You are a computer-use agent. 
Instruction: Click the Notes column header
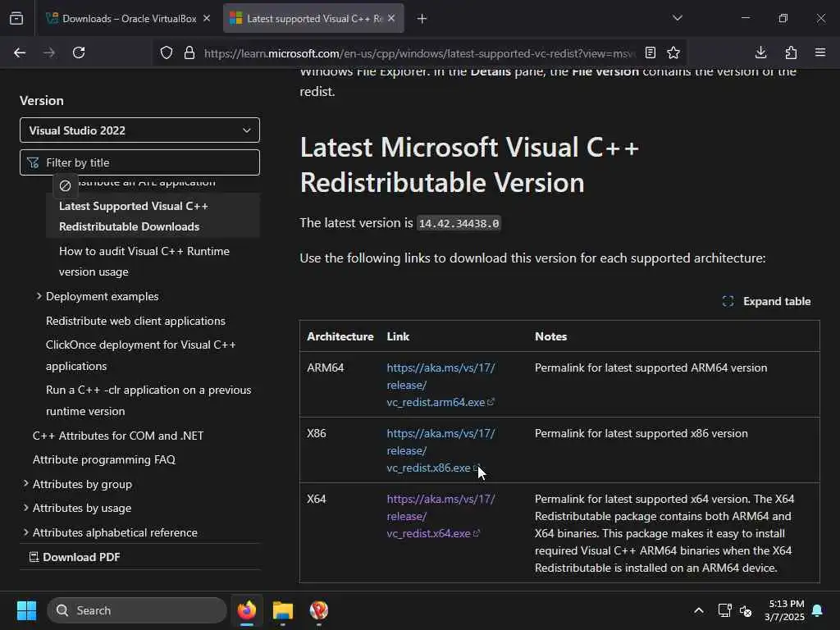click(x=550, y=336)
